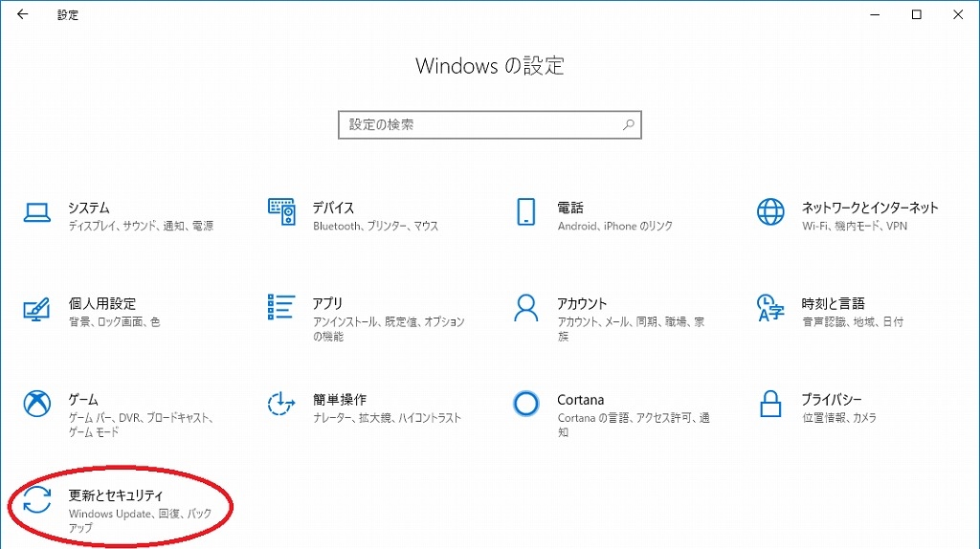This screenshot has height=549, width=980.
Task: Click the Update and Security arrows icon
Action: pyautogui.click(x=37, y=499)
